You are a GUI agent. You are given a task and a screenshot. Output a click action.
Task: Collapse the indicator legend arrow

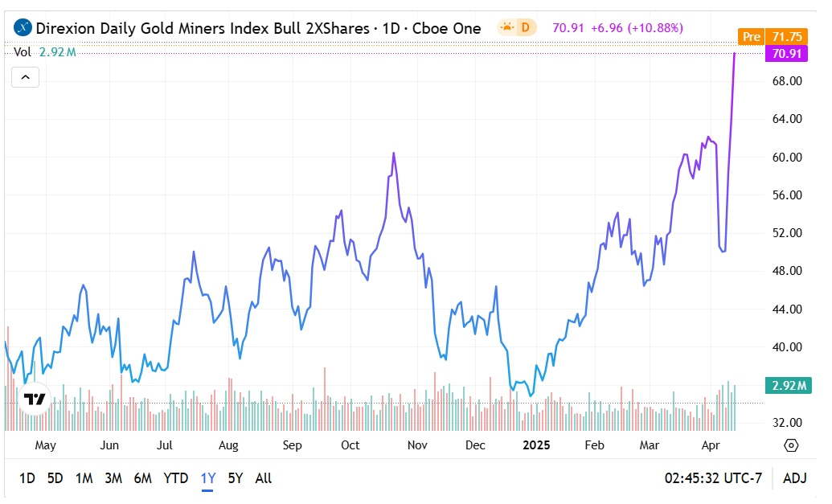(x=25, y=77)
